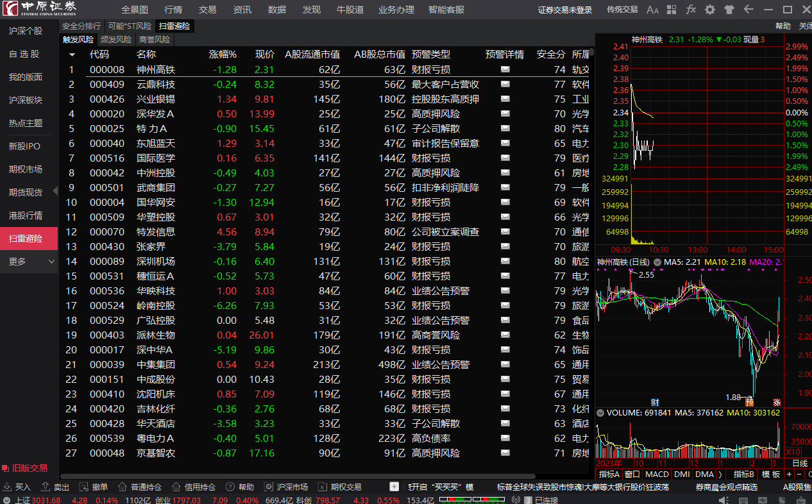Select stock row 000403 派林生物
Viewport: 812px width, 504px height.
click(x=325, y=335)
